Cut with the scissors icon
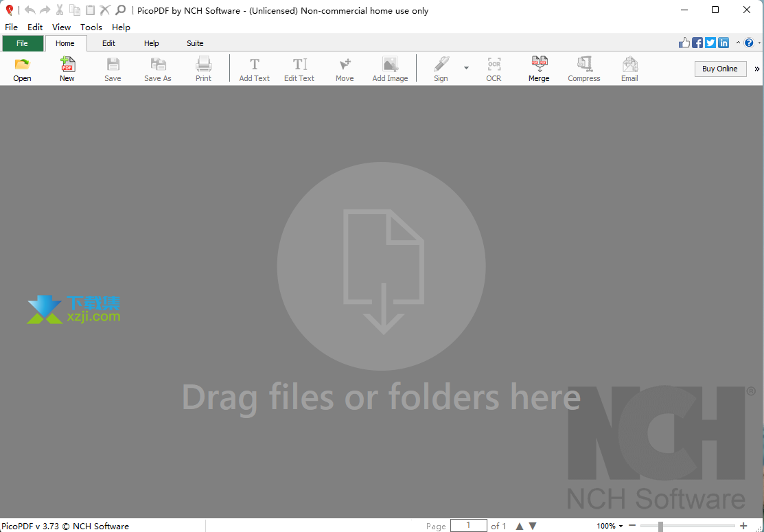Viewport: 764px width, 532px height. (60, 10)
